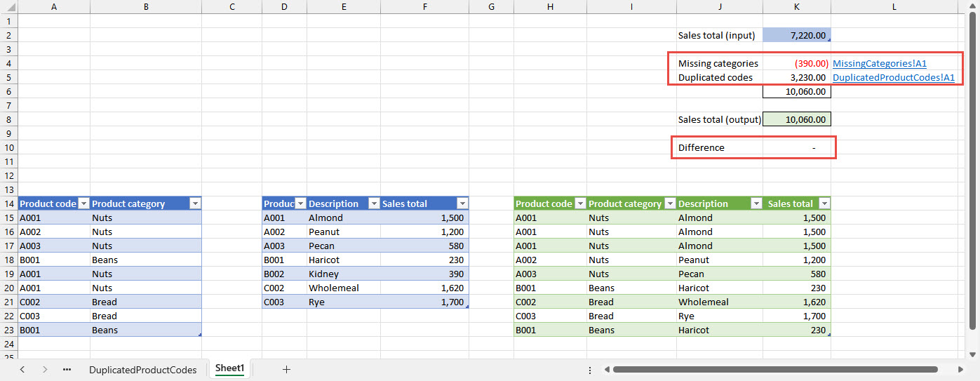980x381 pixels.
Task: Select the Sheet1 tab
Action: [x=229, y=368]
